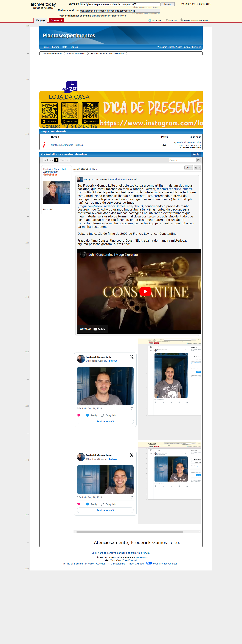Open the Forum menu item
242x644 pixels.
point(55,47)
